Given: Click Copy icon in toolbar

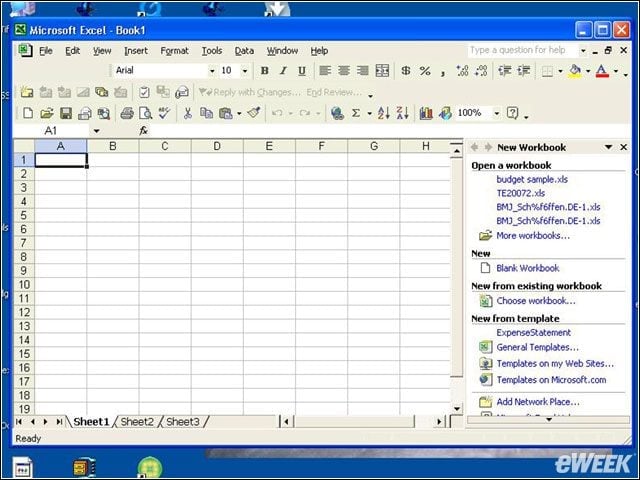Looking at the screenshot, I should click(x=207, y=113).
